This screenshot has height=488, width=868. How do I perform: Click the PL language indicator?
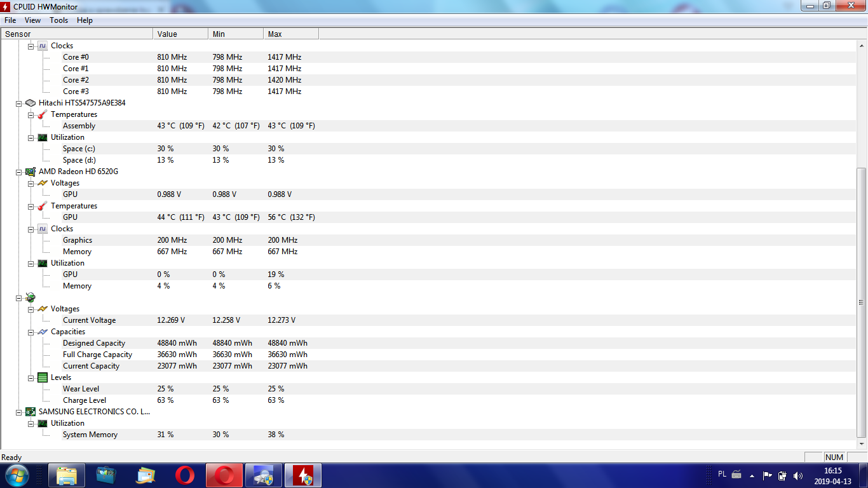[722, 474]
